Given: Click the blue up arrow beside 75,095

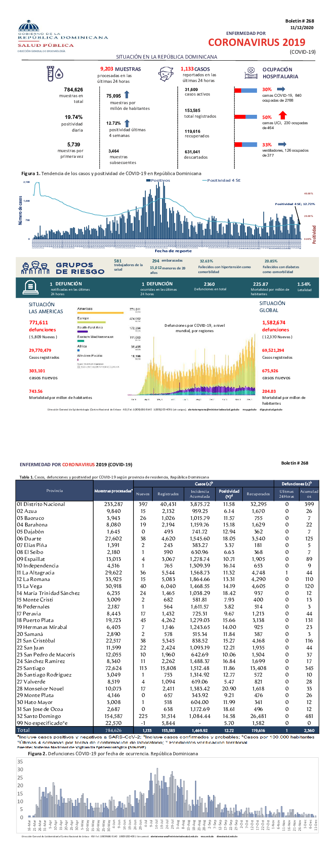Looking at the screenshot, I should [x=127, y=95].
